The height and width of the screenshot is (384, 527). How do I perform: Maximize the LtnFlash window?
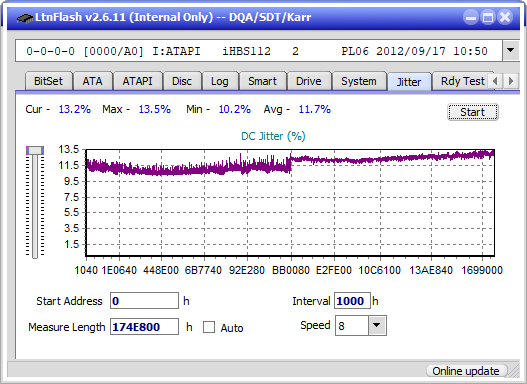point(488,17)
